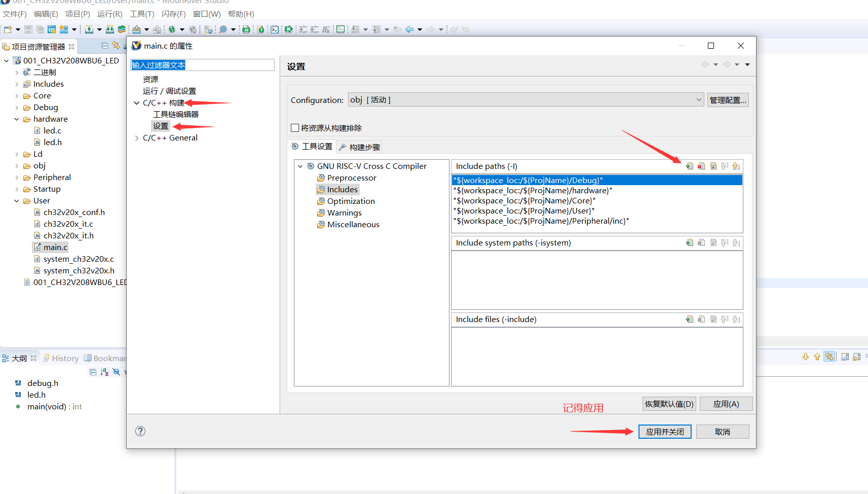This screenshot has height=494, width=868.
Task: Delete the selected Include paths (-I) entry
Action: coord(701,166)
